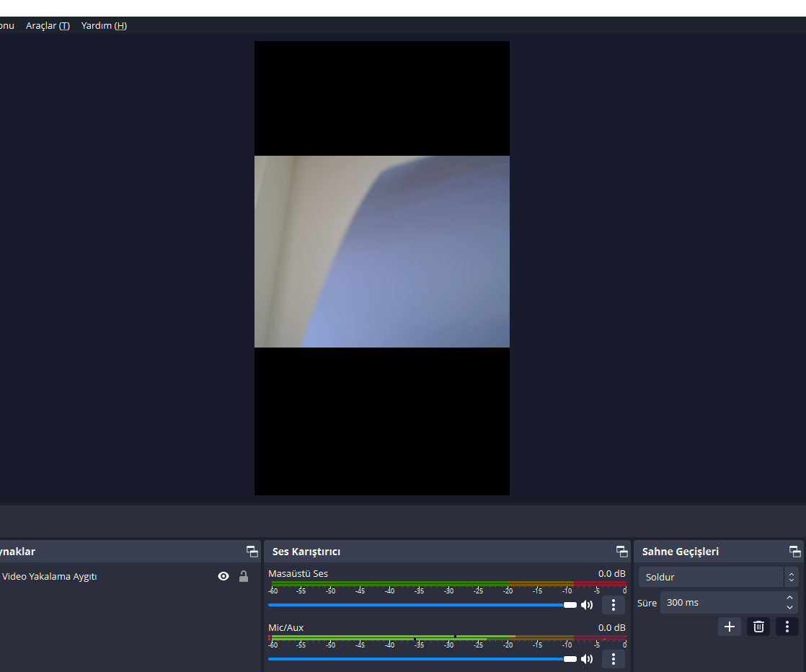Screen dimensions: 806x672
Task: Open transition properties three-dot menu
Action: click(x=787, y=627)
